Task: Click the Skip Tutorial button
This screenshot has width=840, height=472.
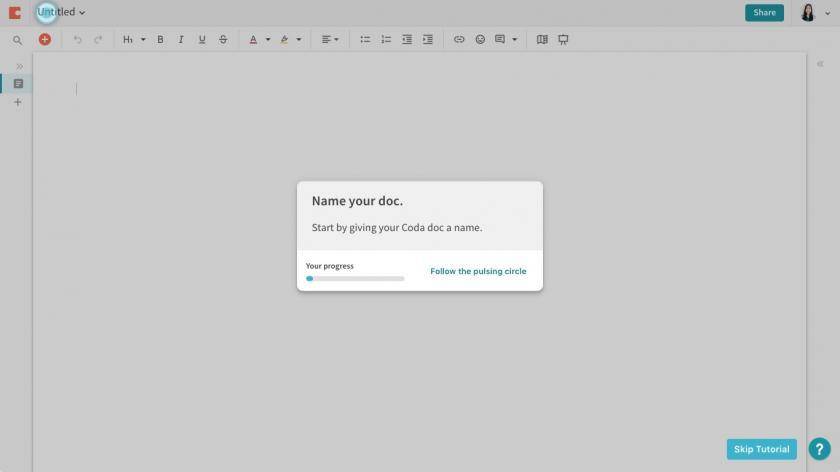Action: coord(761,449)
